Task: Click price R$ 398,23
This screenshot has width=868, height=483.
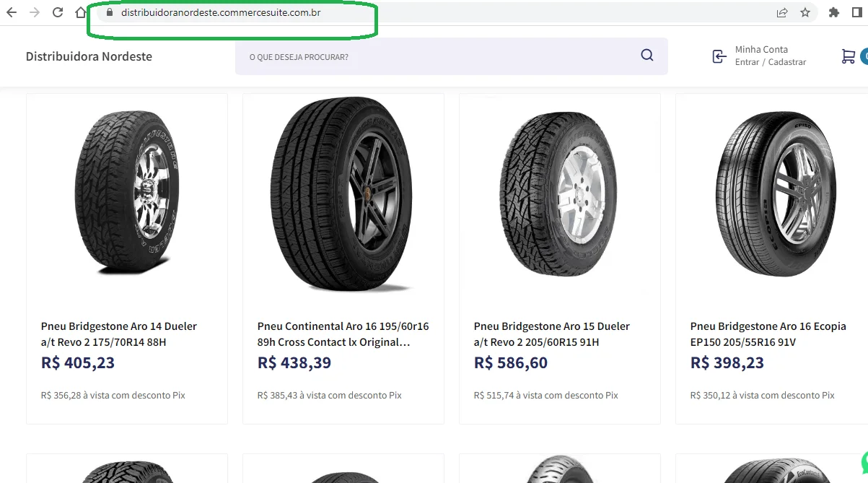Action: pyautogui.click(x=727, y=362)
